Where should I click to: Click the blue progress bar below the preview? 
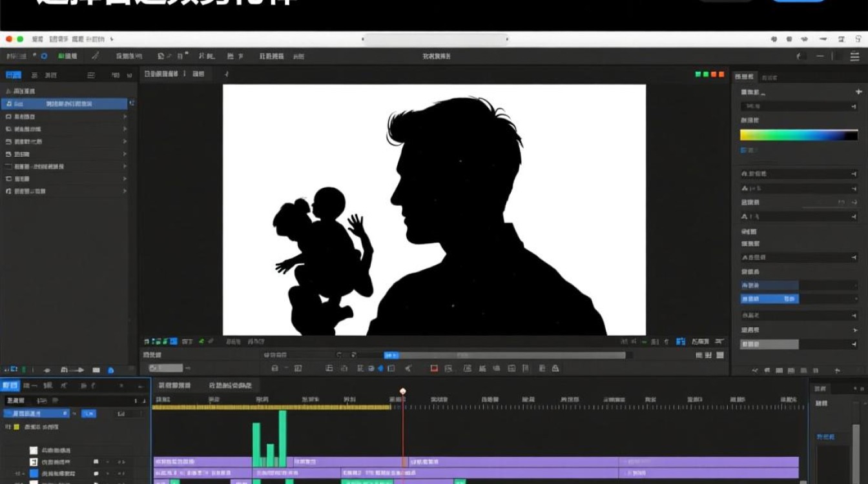click(x=391, y=355)
